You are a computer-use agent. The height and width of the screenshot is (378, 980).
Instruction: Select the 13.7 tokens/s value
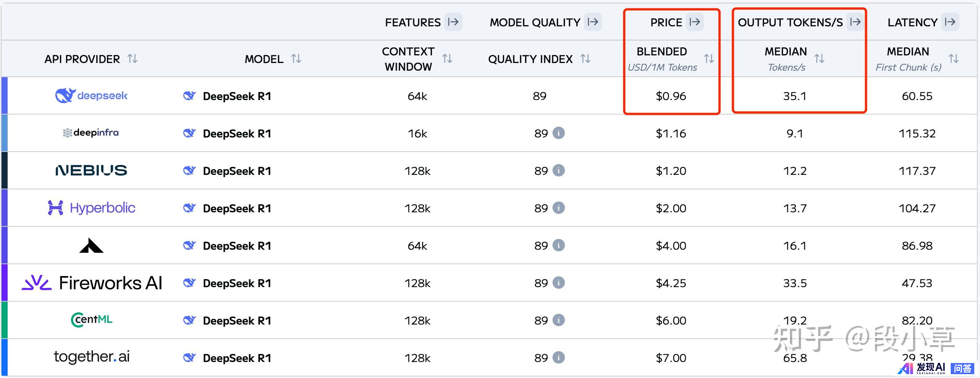(795, 208)
